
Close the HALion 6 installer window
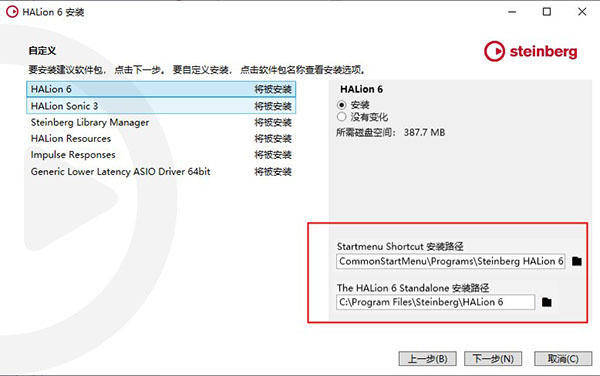(x=582, y=12)
